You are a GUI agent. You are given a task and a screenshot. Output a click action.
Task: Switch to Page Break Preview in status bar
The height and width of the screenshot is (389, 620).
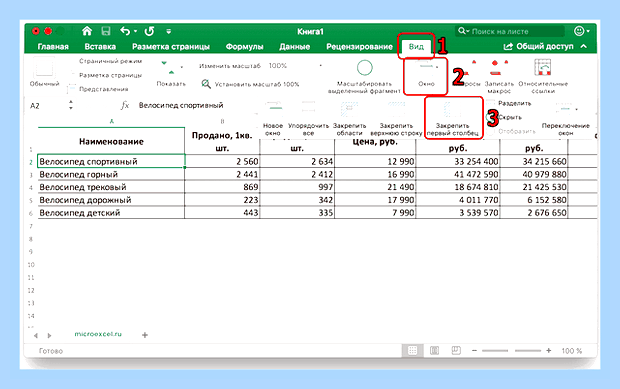(x=456, y=350)
